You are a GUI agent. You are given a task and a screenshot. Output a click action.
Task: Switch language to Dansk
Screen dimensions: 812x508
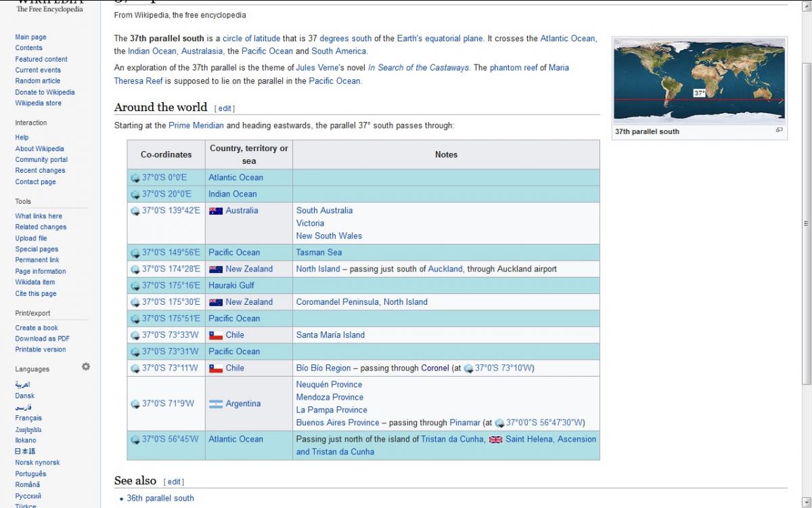tap(25, 396)
